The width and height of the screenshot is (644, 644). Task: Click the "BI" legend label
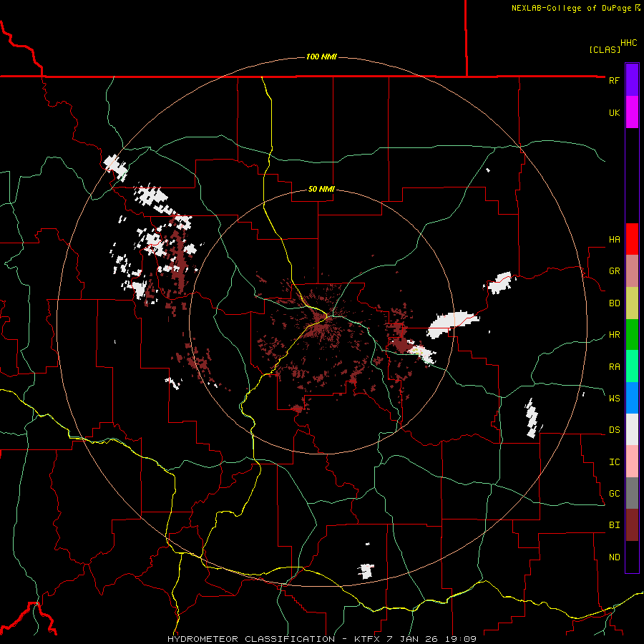click(614, 525)
